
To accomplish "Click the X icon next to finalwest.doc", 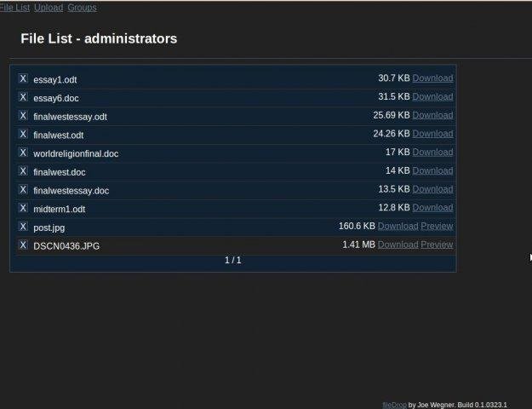I will pyautogui.click(x=23, y=170).
